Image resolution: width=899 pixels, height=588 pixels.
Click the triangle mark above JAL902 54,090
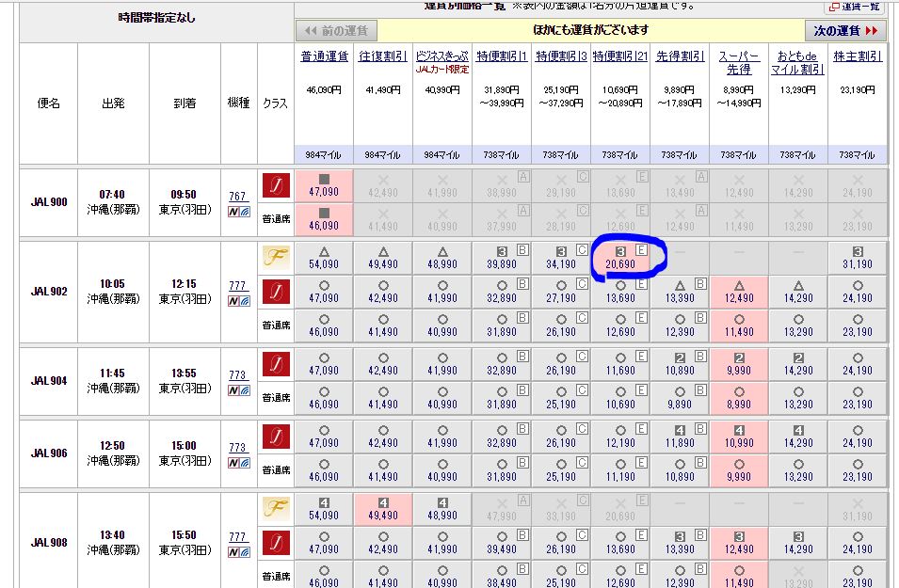tap(324, 251)
